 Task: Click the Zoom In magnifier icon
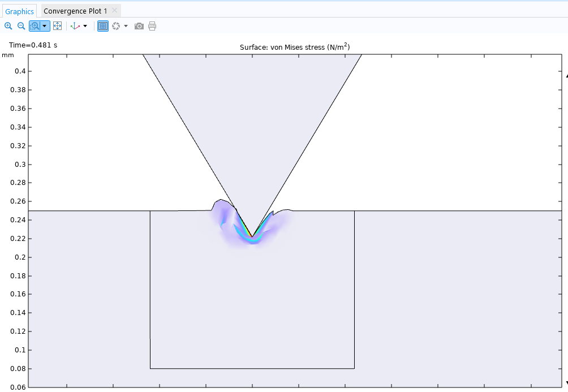click(x=8, y=26)
